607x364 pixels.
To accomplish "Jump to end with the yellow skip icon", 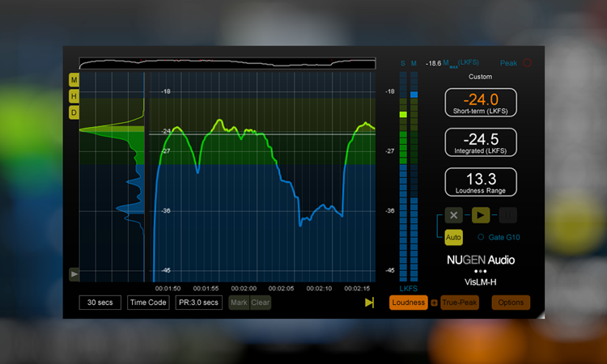I will click(x=369, y=303).
